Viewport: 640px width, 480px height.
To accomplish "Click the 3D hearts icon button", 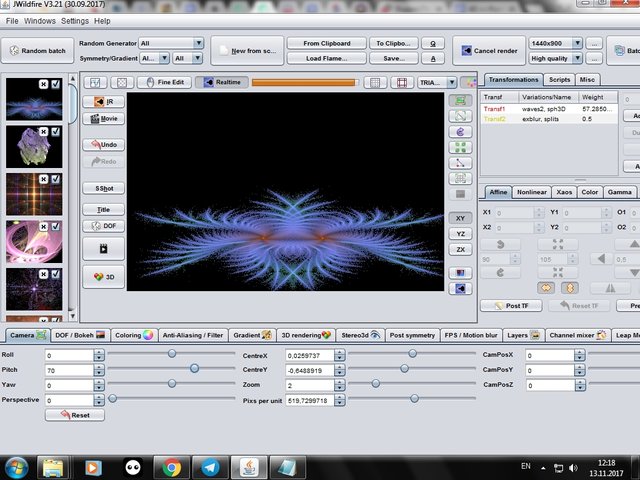I will point(104,277).
